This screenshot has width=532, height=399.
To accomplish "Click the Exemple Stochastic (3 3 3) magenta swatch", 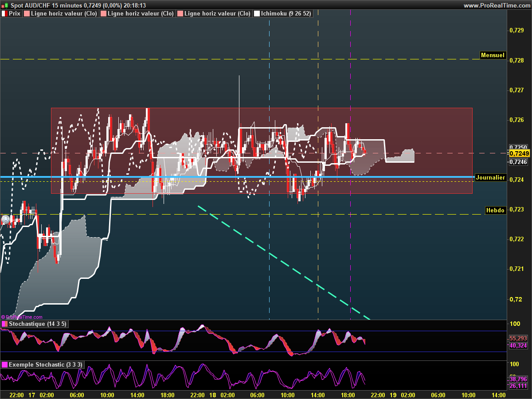I will click(4, 364).
